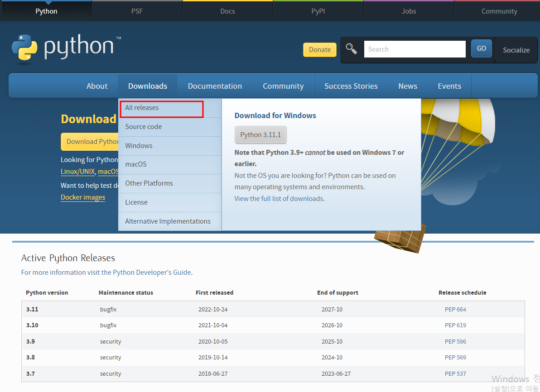Open the PEP 619 release schedule link
This screenshot has height=392, width=540.
[x=455, y=325]
